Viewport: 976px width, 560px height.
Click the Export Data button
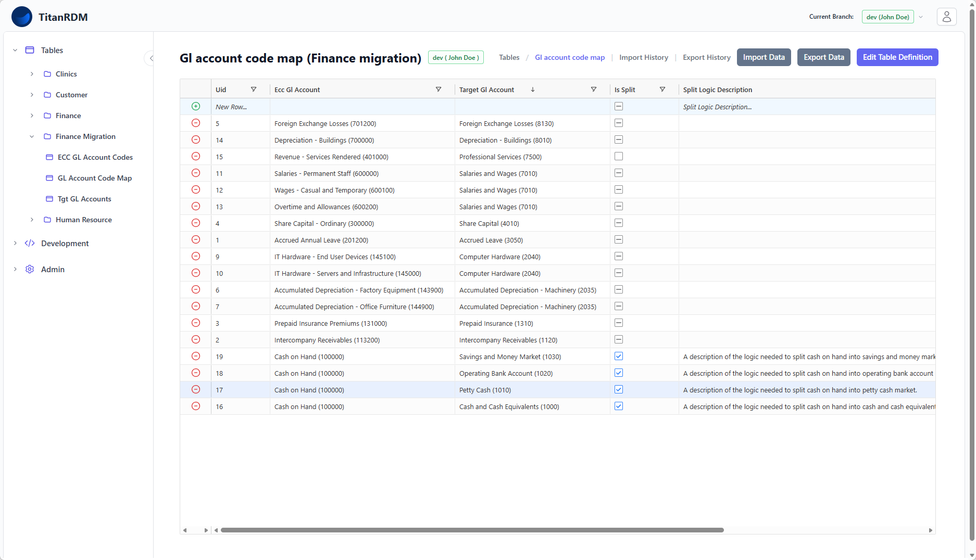823,57
